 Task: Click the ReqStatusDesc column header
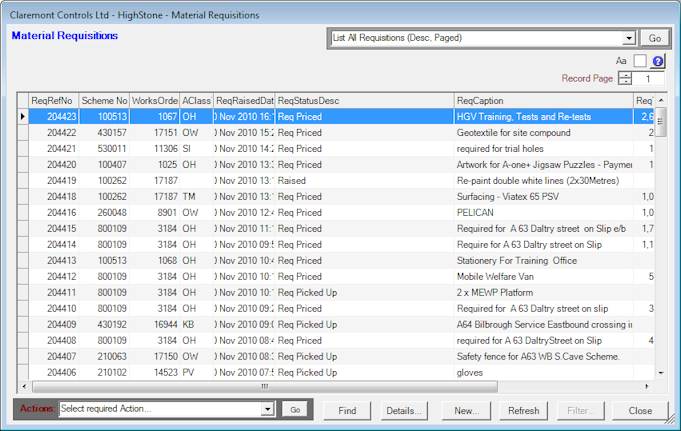click(364, 101)
